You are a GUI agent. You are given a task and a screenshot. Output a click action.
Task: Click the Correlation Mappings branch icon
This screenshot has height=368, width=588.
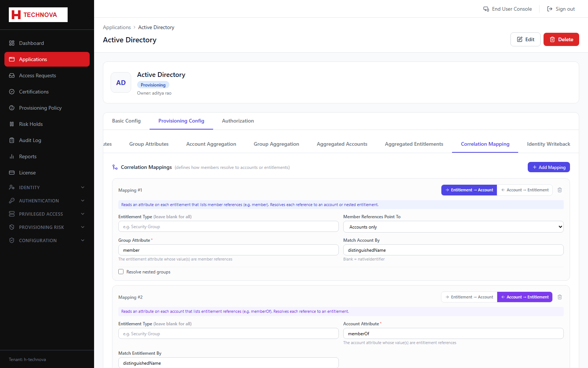[115, 167]
